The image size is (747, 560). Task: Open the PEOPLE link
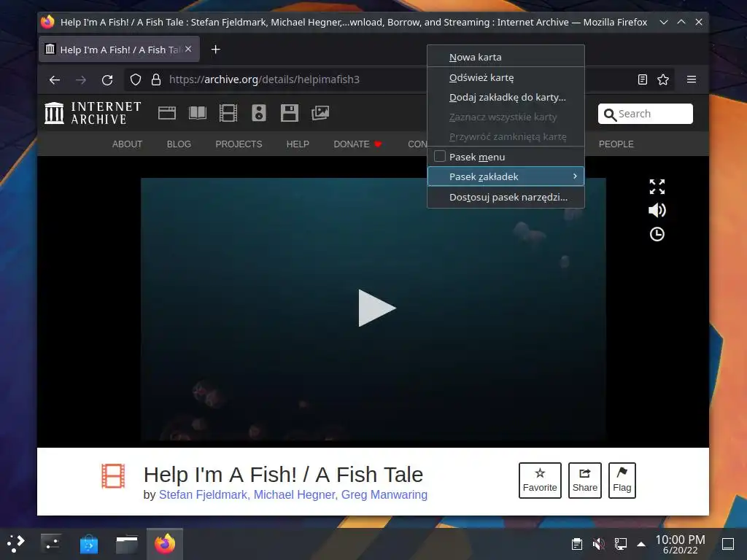point(616,144)
